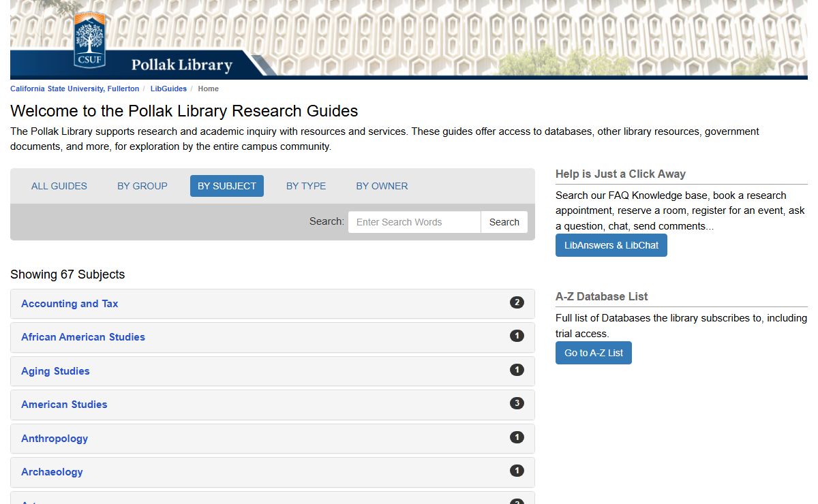Expand the Aging Studies subject
The image size is (818, 504).
pos(55,371)
